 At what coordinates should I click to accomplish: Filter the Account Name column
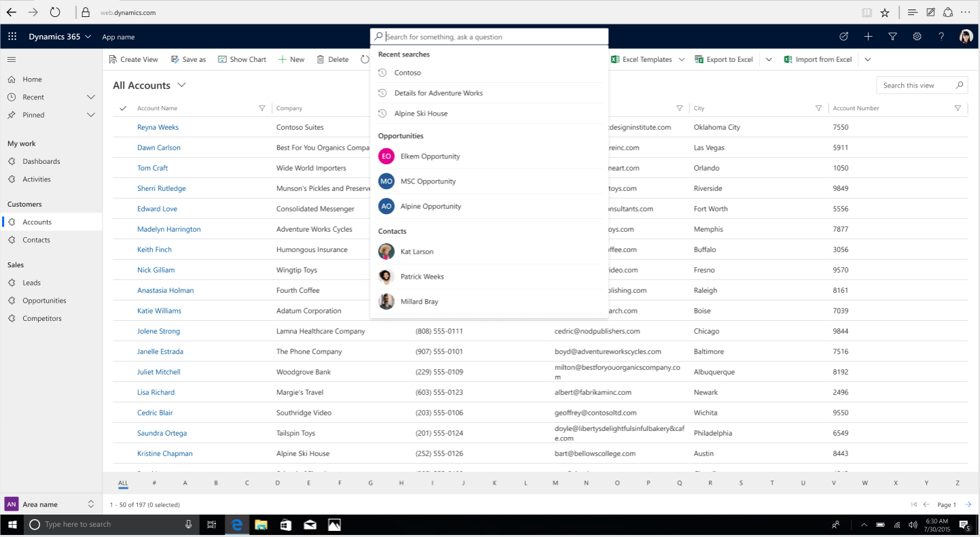262,108
